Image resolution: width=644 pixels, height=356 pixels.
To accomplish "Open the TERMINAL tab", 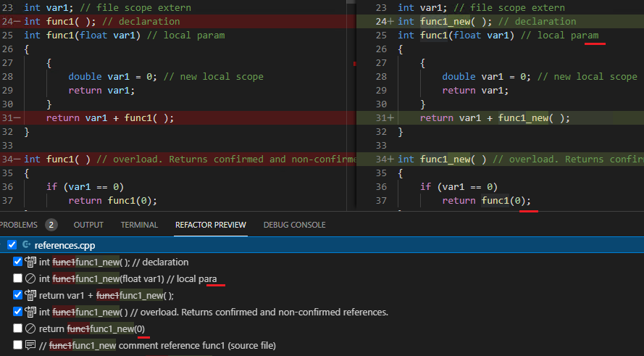I will point(139,225).
